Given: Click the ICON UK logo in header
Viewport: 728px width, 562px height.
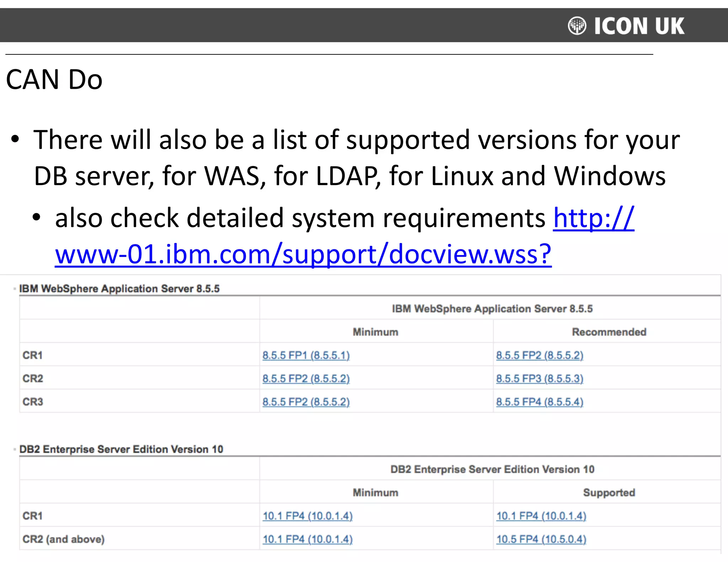Looking at the screenshot, I should pyautogui.click(x=626, y=26).
